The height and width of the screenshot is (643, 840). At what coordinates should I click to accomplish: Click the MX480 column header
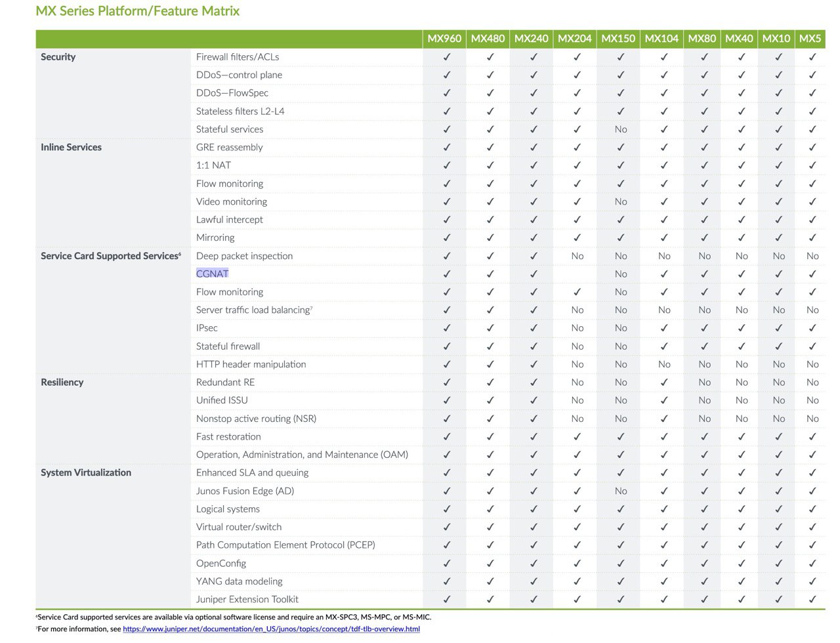point(488,39)
